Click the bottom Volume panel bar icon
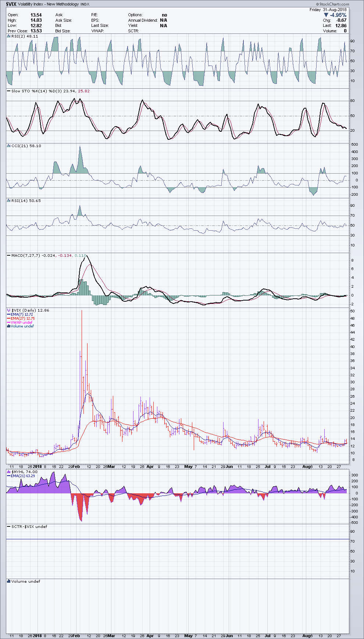This screenshot has width=364, height=639. (x=9, y=582)
